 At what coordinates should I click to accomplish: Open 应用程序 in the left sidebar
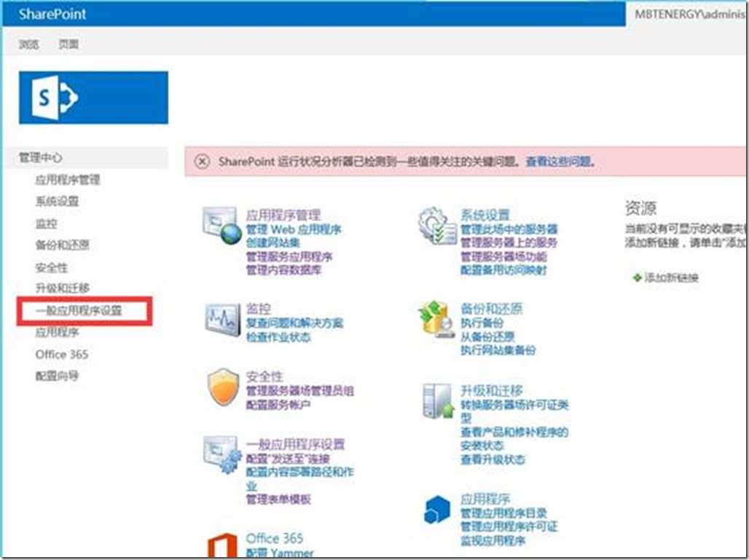click(x=57, y=332)
